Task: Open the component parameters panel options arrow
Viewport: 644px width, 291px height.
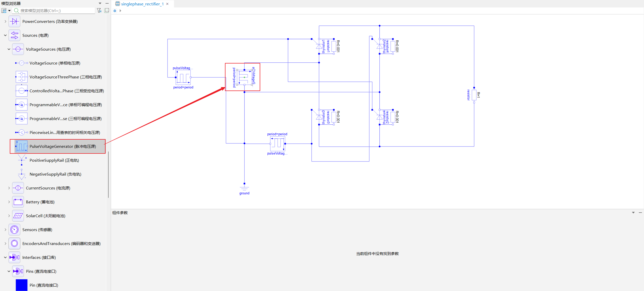Action: click(633, 213)
